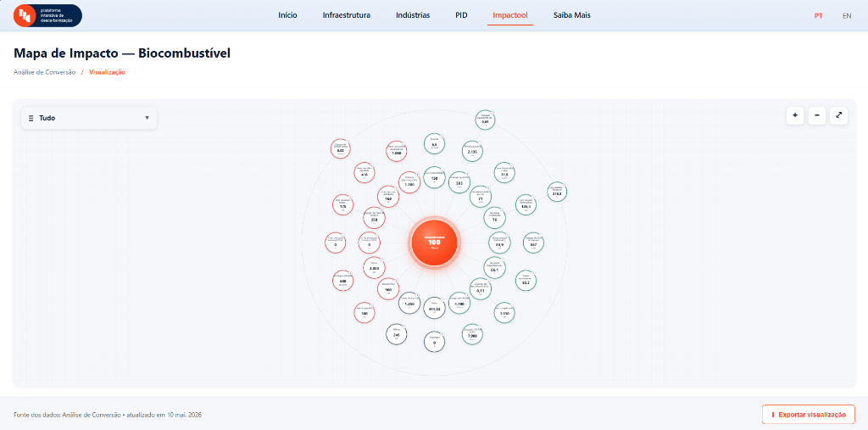Select the red node valued 416
The width and height of the screenshot is (868, 430).
click(x=364, y=172)
